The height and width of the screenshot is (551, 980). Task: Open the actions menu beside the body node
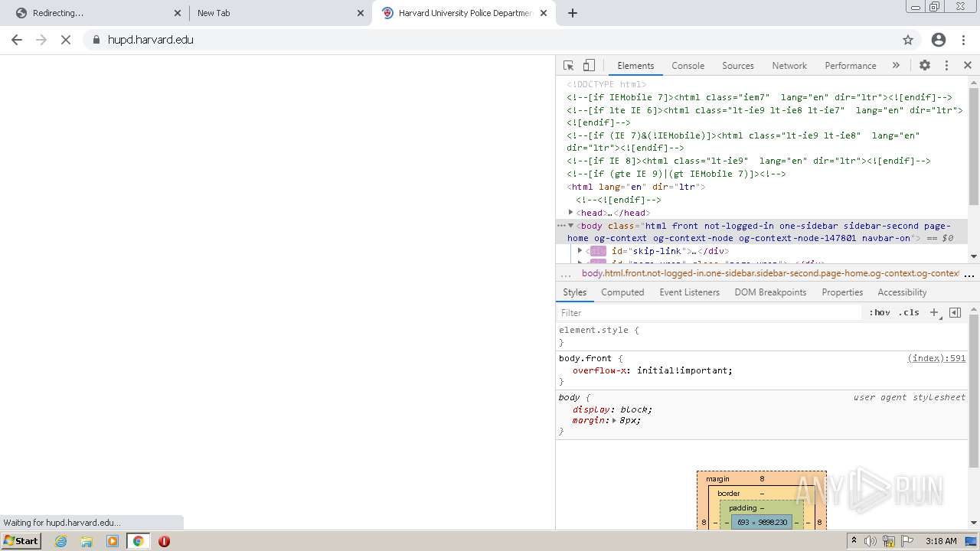pos(561,226)
